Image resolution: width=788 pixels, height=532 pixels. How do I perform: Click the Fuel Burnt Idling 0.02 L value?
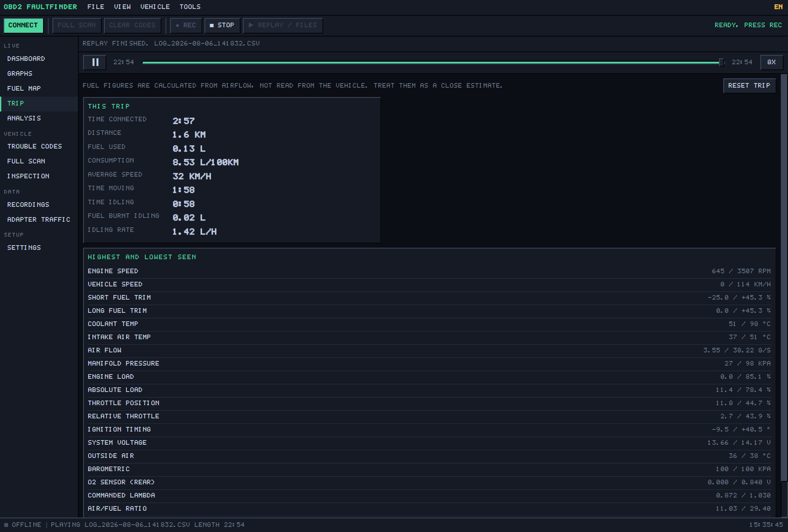[x=189, y=217]
